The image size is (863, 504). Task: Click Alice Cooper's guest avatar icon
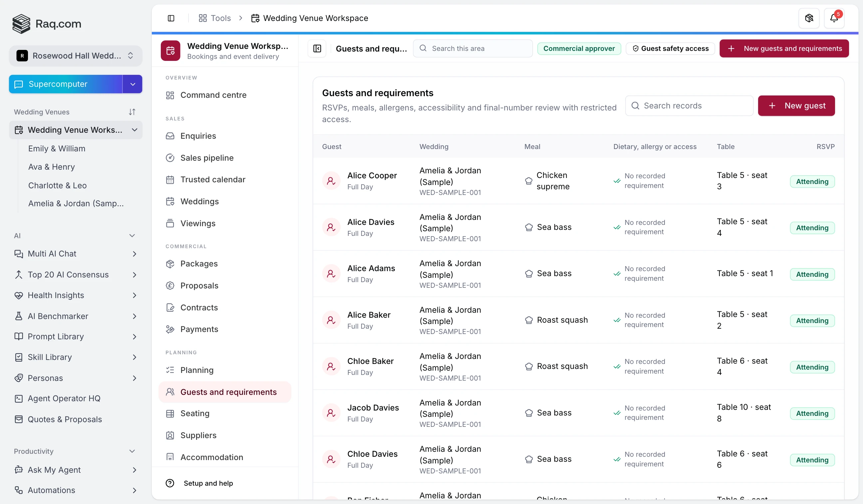tap(331, 181)
